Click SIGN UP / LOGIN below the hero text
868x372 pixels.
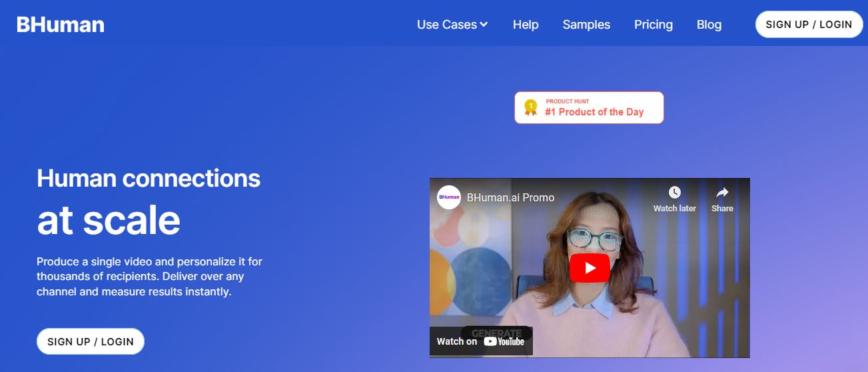(x=91, y=341)
